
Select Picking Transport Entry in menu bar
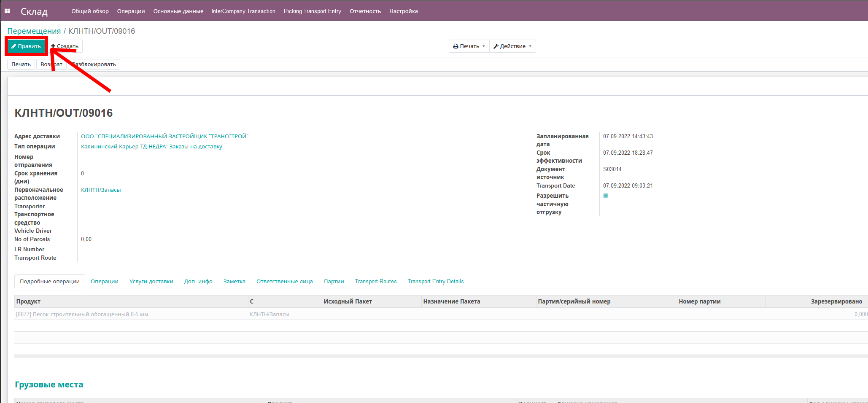(312, 11)
